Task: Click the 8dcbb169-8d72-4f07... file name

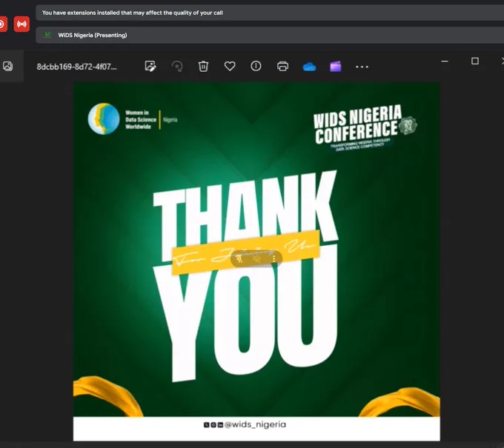Action: pyautogui.click(x=76, y=67)
